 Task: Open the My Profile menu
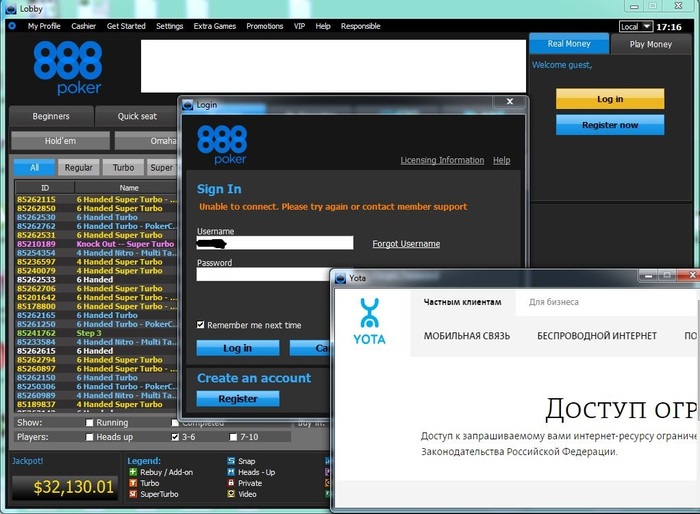point(44,26)
